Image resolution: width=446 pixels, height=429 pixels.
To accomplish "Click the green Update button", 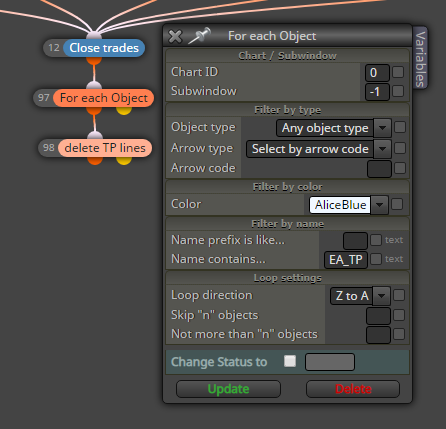I will (228, 389).
